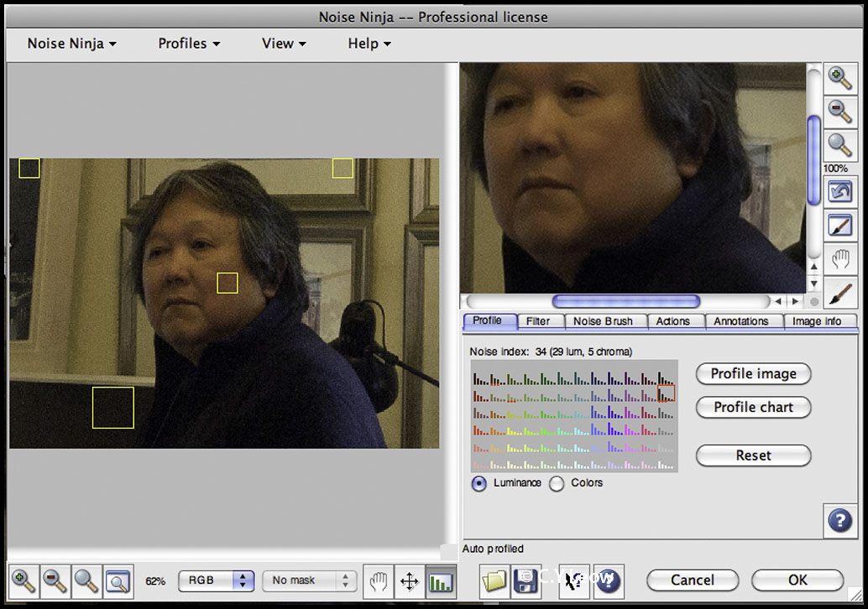Open the Help menu
Image resolution: width=868 pixels, height=609 pixels.
click(369, 43)
